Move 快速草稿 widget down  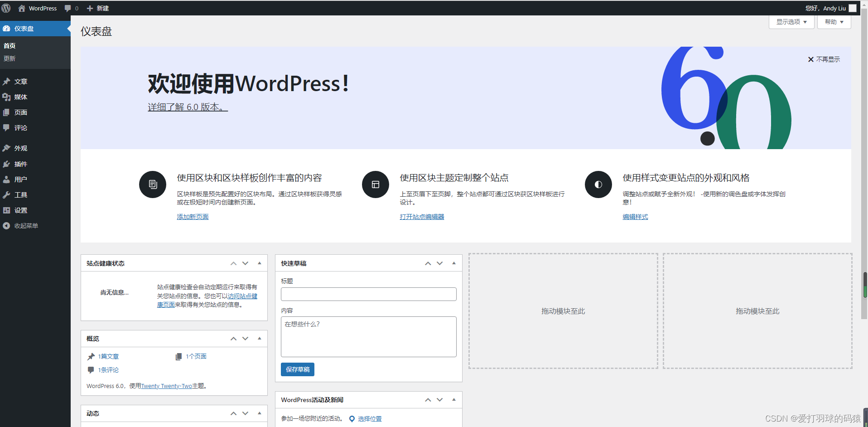439,263
